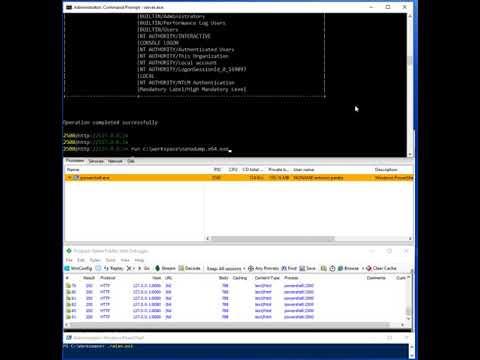The width and height of the screenshot is (480, 360).
Task: Select the powershell.exe process row icon
Action: (x=76, y=178)
